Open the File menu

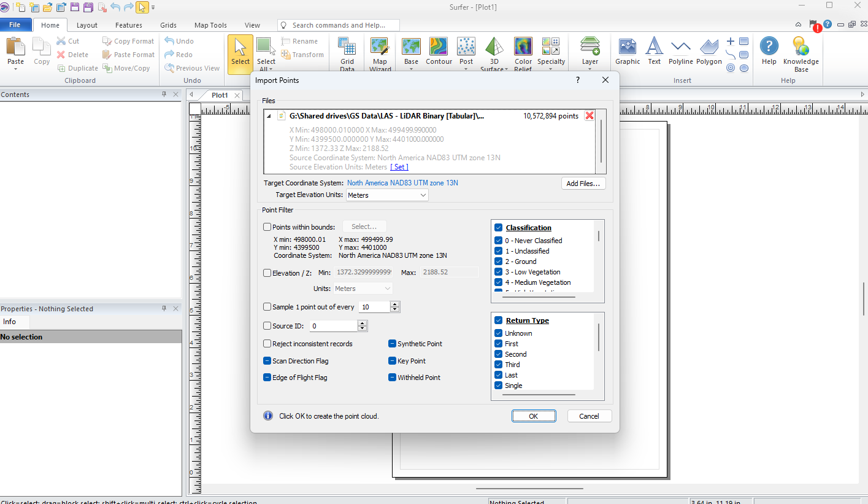tap(16, 25)
